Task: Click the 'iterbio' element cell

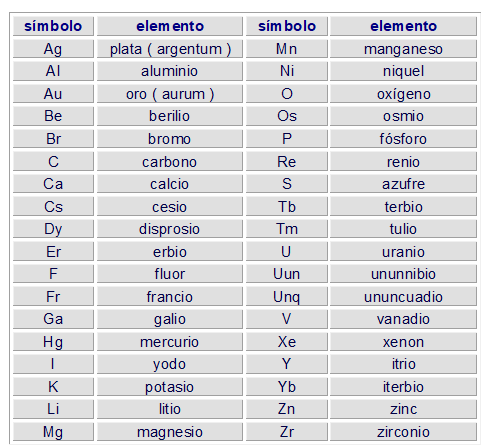Action: tap(403, 387)
